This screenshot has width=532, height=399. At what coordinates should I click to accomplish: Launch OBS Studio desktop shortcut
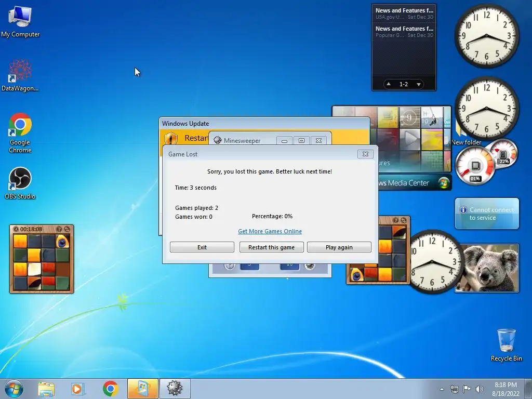coord(20,183)
